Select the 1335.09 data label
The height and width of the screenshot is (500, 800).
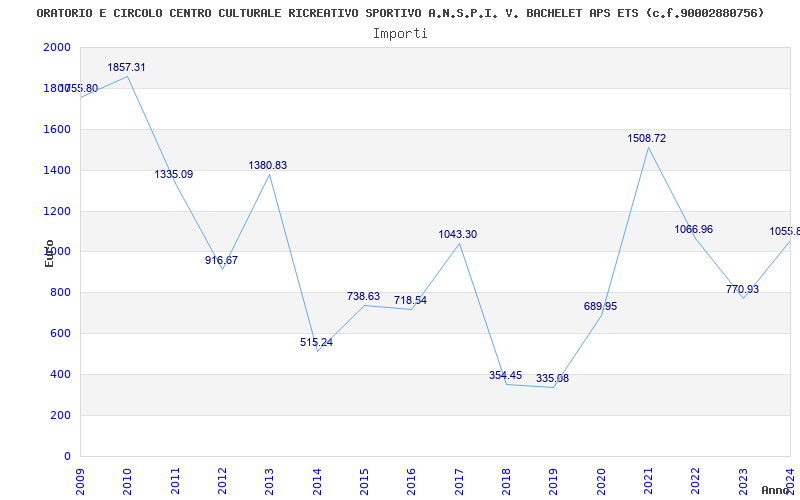tap(173, 174)
